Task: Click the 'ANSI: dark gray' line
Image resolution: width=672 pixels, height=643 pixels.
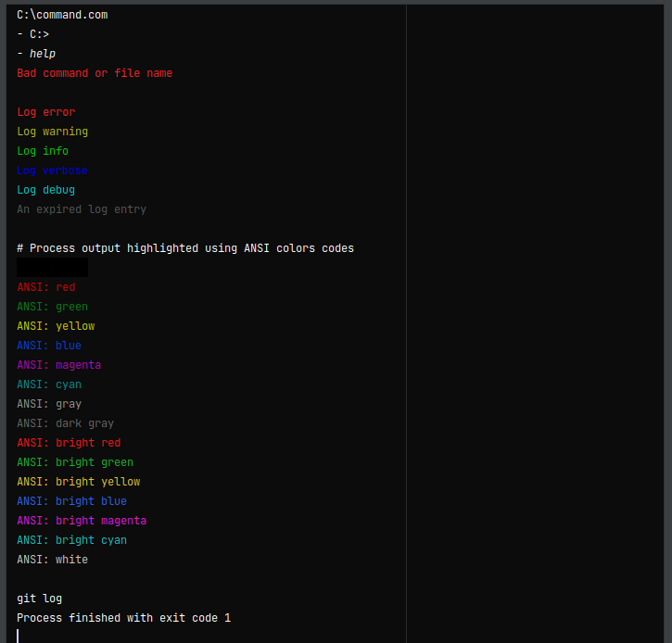Action: (66, 423)
